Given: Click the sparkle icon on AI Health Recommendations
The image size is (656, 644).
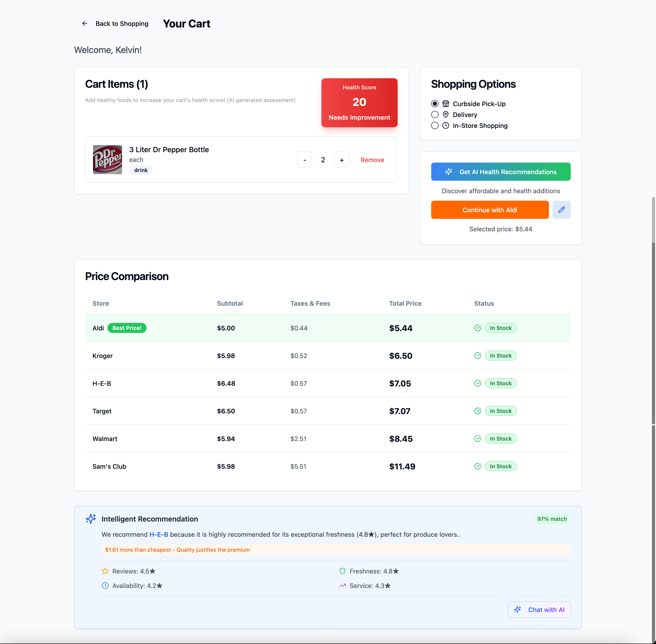Looking at the screenshot, I should click(x=449, y=172).
